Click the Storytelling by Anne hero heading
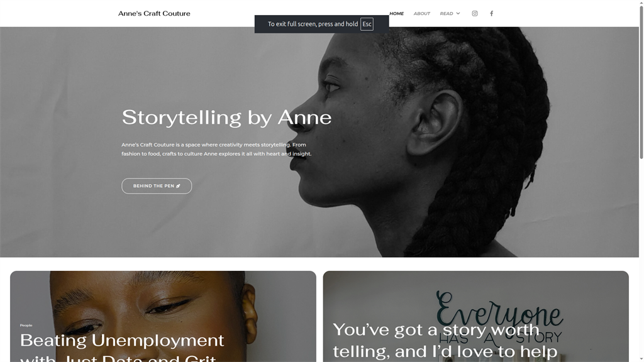644x362 pixels. click(x=226, y=118)
